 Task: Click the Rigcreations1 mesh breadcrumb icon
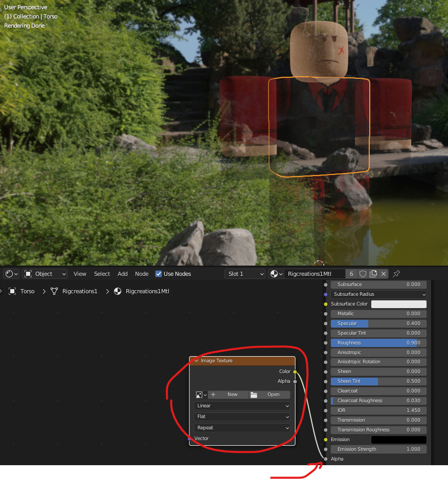[x=54, y=291]
